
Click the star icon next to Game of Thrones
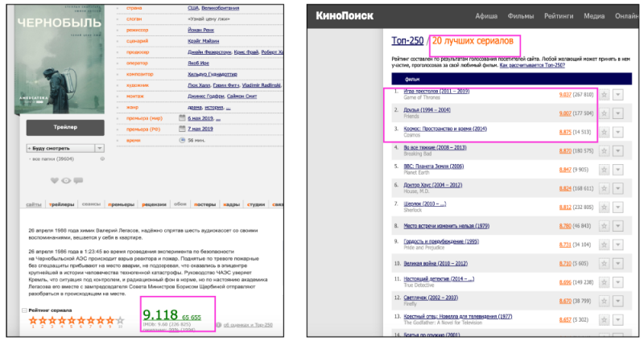(x=604, y=95)
